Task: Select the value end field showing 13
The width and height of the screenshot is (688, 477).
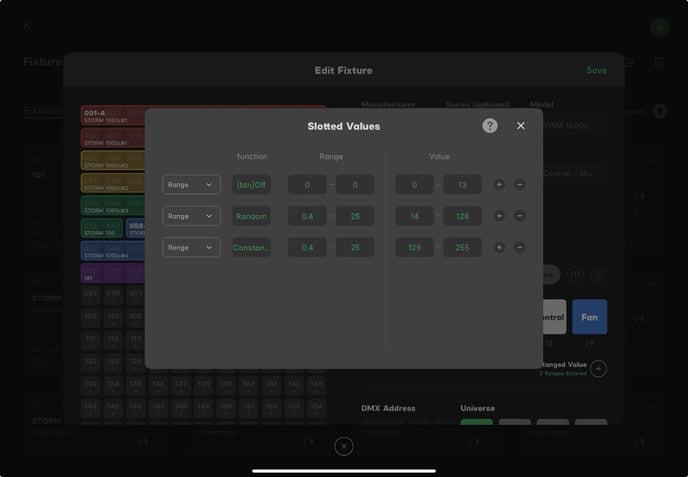Action: coord(462,185)
